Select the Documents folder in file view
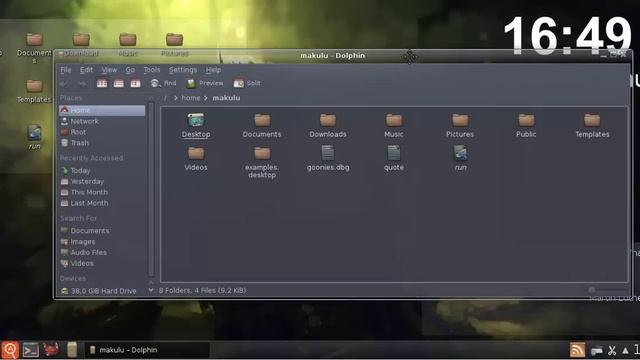The width and height of the screenshot is (640, 360). (x=262, y=126)
